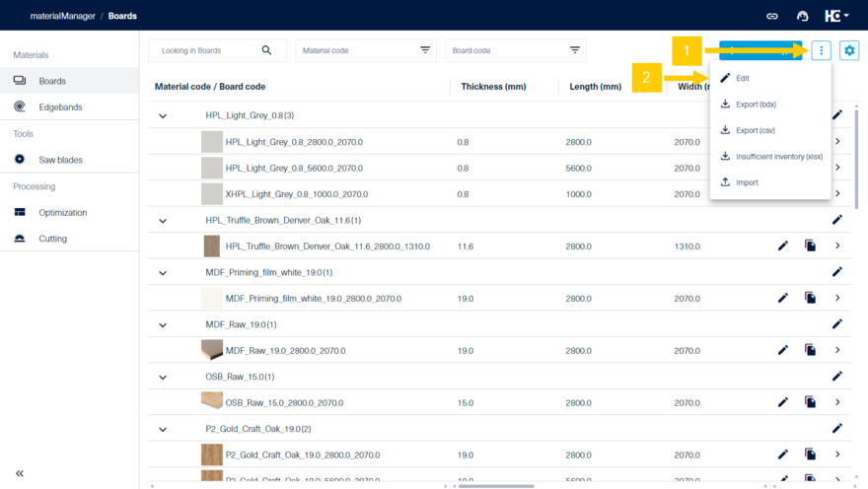This screenshot has width=868, height=489.
Task: Select Insufficient inventory (xlsx) menu entry
Action: pos(777,157)
